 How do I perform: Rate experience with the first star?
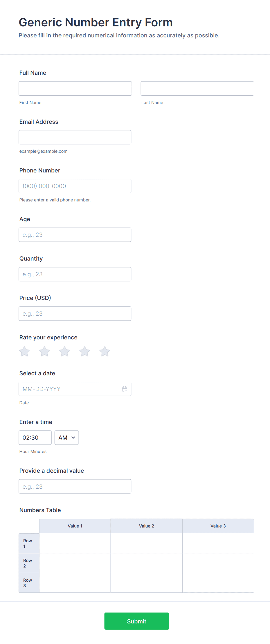[24, 352]
